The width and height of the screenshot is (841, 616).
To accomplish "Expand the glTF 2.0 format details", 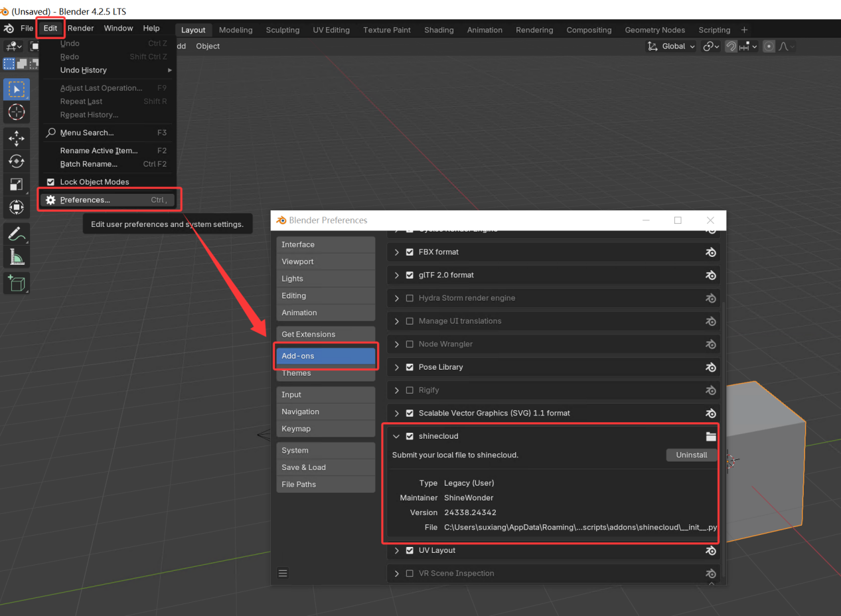I will pyautogui.click(x=397, y=275).
